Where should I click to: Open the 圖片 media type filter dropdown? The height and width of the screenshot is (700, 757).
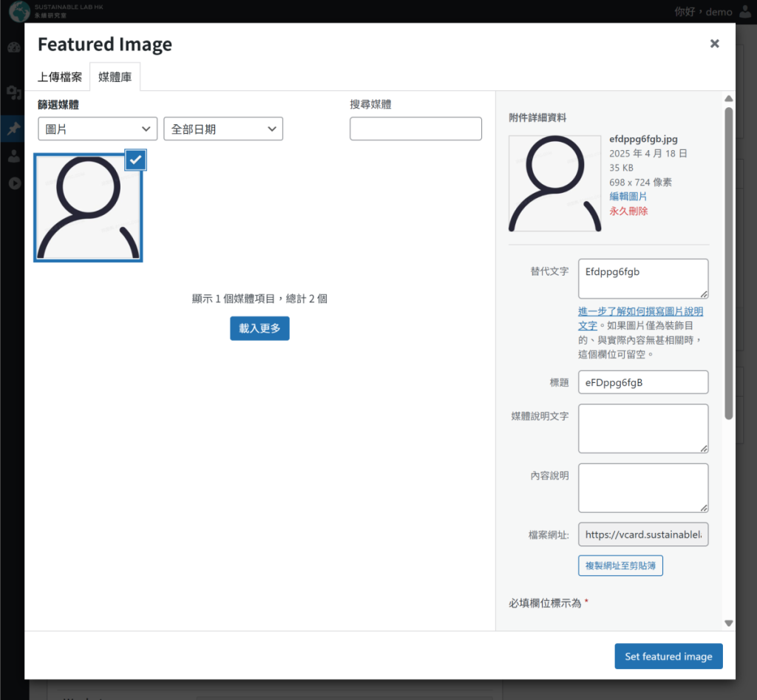(98, 129)
